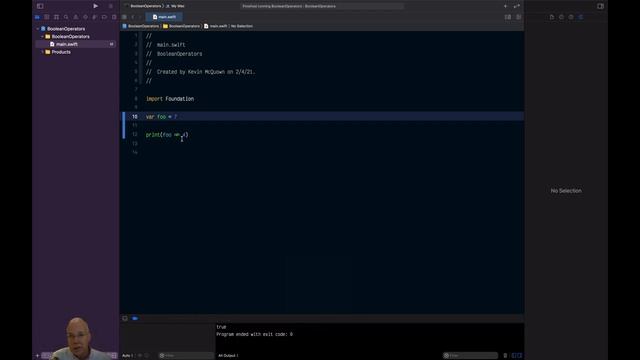Select the main.swift editor tab
Viewport: 640px width, 360px height.
pos(164,17)
